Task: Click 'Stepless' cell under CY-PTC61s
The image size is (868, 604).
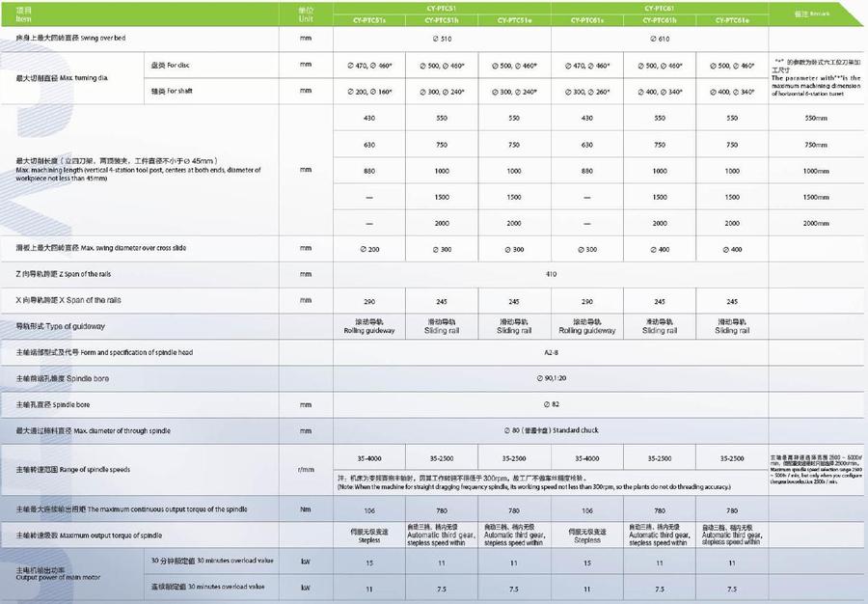Action: pos(587,535)
